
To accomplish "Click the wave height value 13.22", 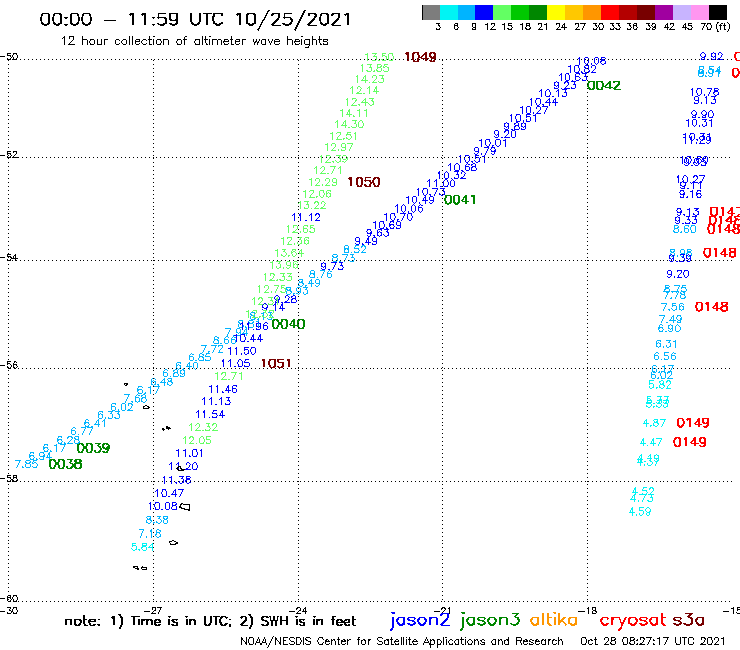I will [x=312, y=205].
